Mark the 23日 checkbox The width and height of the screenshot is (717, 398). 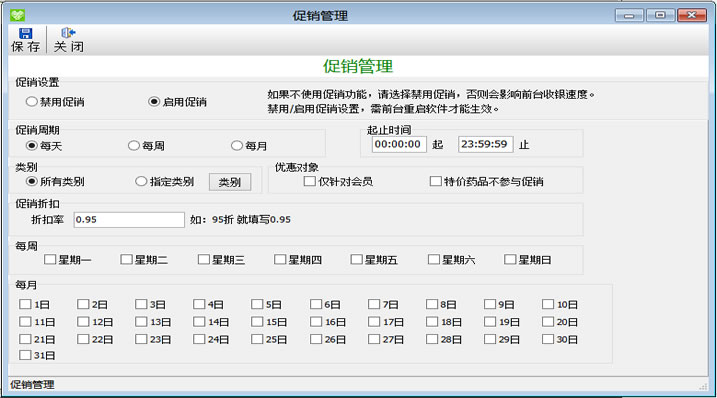[141, 339]
